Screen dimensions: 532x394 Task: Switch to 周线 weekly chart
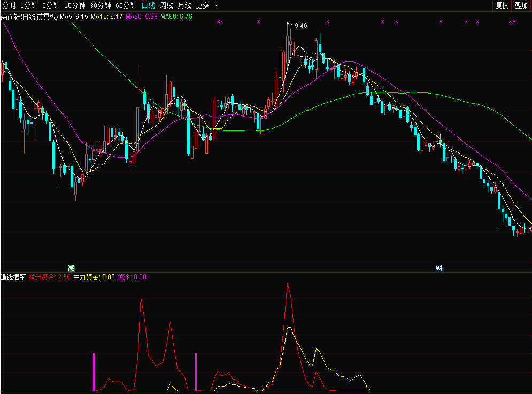167,5
